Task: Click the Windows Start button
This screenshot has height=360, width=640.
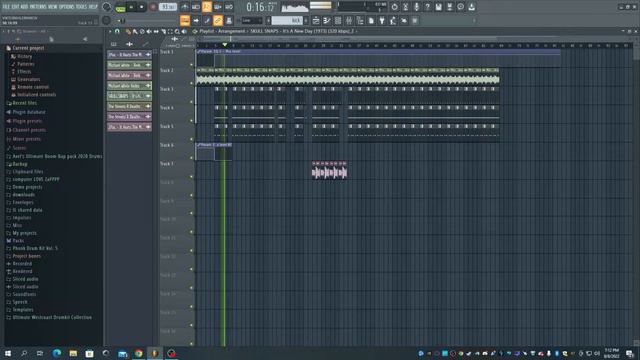Action: pos(8,353)
